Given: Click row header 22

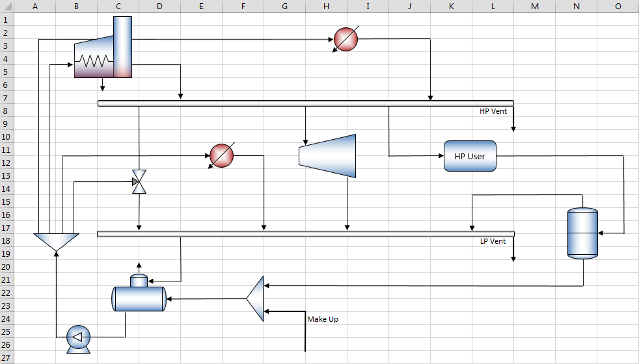Looking at the screenshot, I should point(7,292).
